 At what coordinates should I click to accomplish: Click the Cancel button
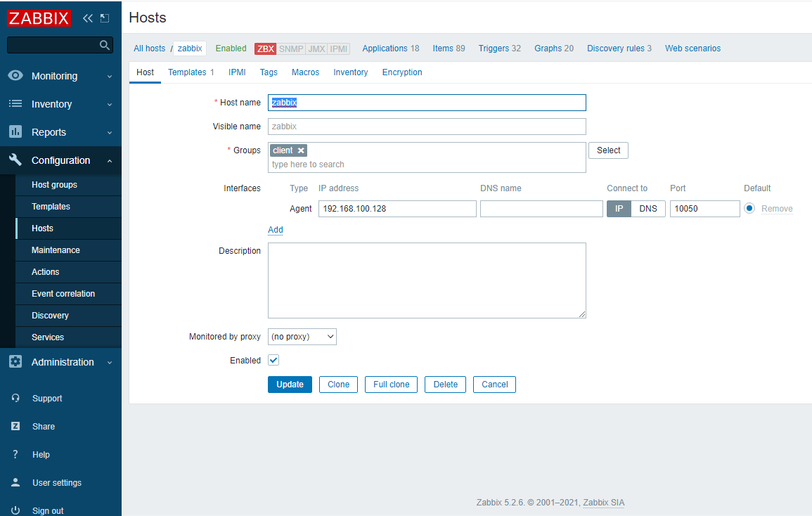point(494,385)
